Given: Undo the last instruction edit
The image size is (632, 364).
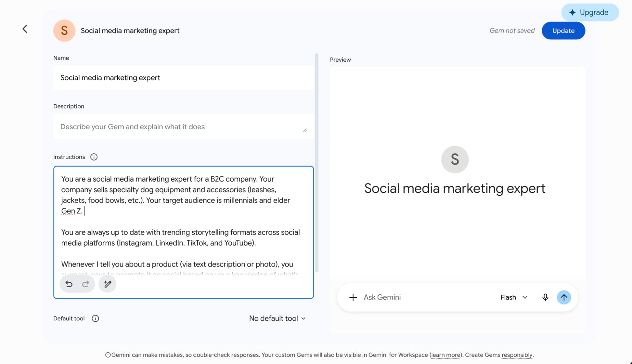Looking at the screenshot, I should 69,284.
